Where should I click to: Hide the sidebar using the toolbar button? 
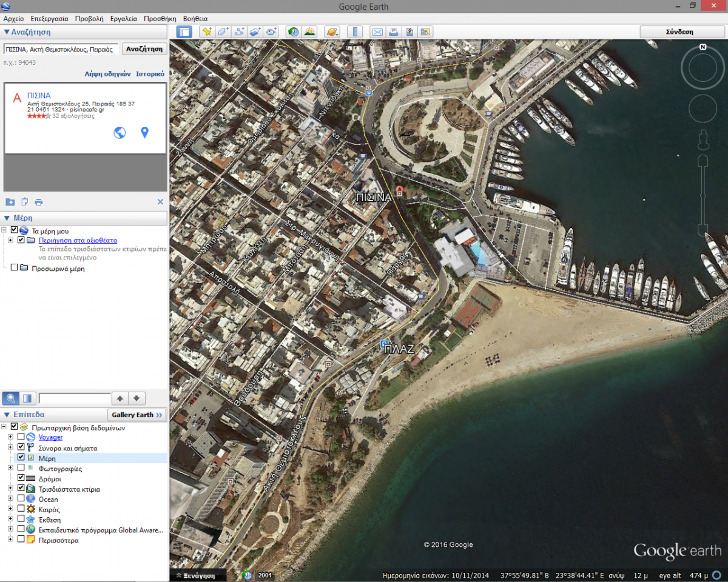point(184,32)
